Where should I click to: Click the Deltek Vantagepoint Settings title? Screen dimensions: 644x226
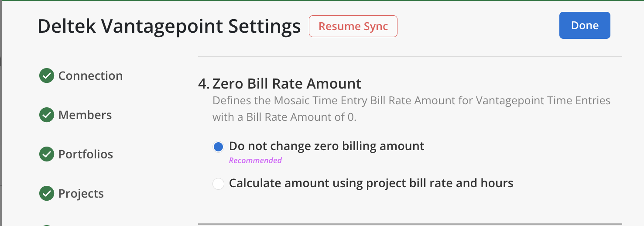[x=169, y=27]
